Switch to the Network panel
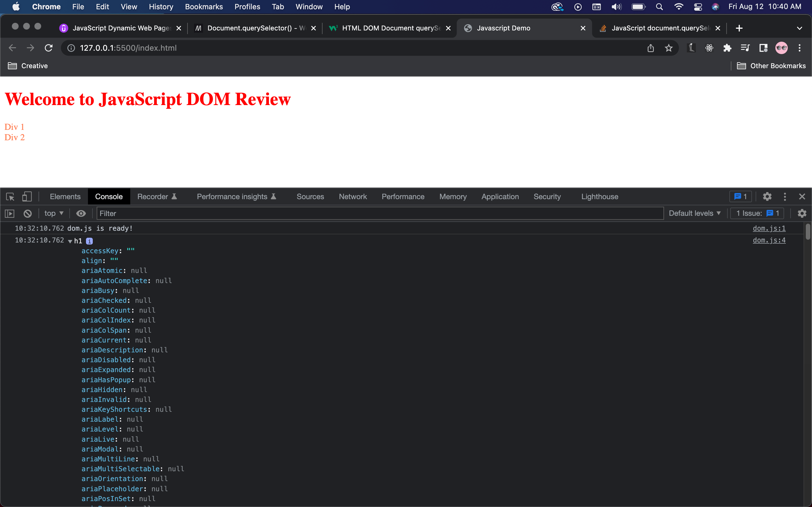This screenshot has height=507, width=812. click(x=353, y=197)
